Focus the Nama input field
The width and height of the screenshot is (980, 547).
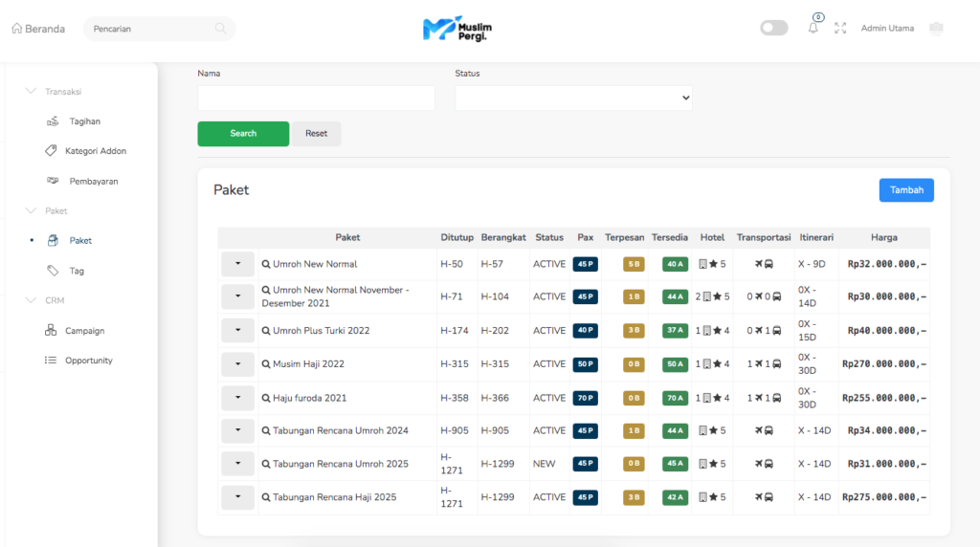[x=316, y=98]
